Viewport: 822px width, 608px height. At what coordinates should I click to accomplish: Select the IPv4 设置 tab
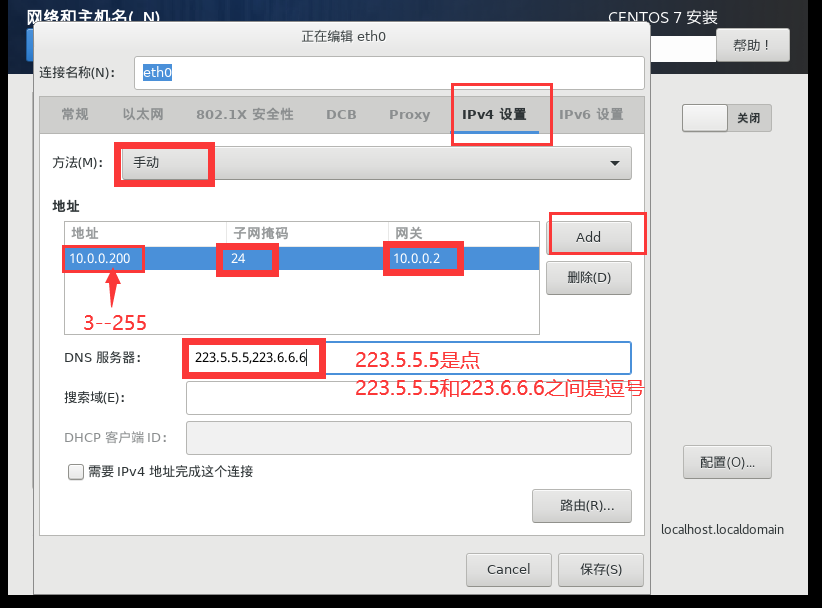point(494,114)
